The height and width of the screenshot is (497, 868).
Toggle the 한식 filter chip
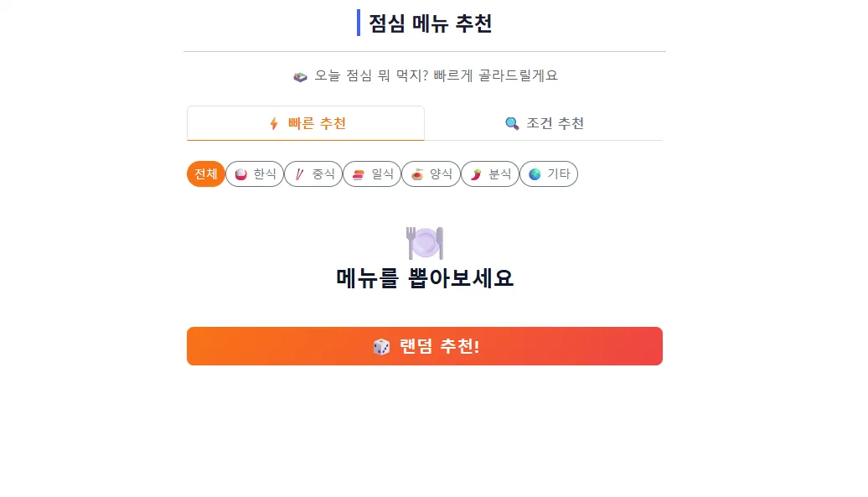pos(255,173)
